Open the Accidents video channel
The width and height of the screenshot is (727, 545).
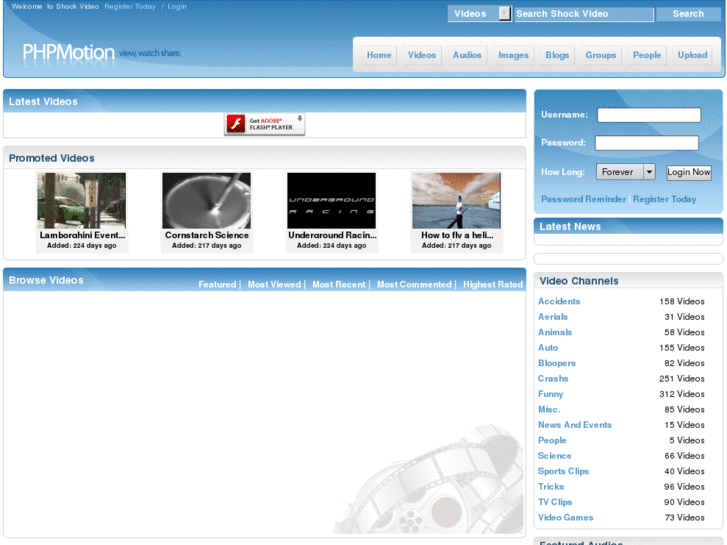(x=559, y=301)
